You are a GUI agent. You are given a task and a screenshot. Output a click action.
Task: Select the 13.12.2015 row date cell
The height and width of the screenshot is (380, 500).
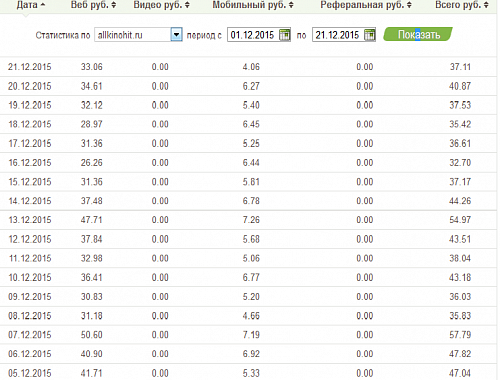pos(30,220)
